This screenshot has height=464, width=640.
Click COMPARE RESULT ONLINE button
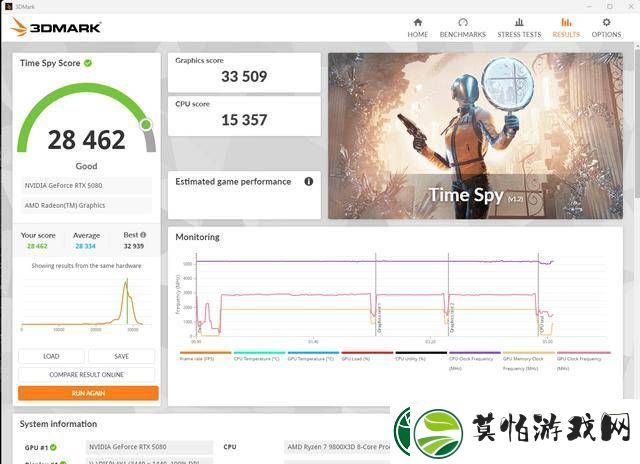click(87, 374)
